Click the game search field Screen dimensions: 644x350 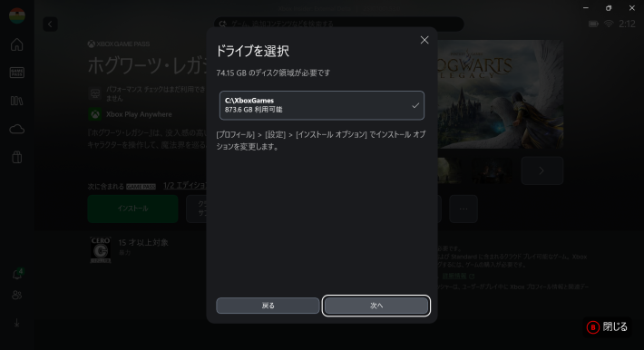tap(339, 24)
